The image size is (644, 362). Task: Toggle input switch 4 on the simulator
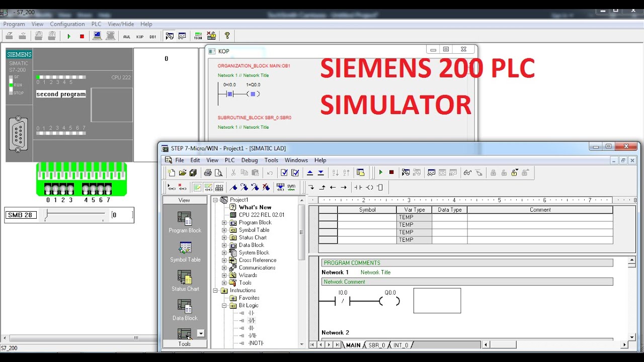(86, 190)
